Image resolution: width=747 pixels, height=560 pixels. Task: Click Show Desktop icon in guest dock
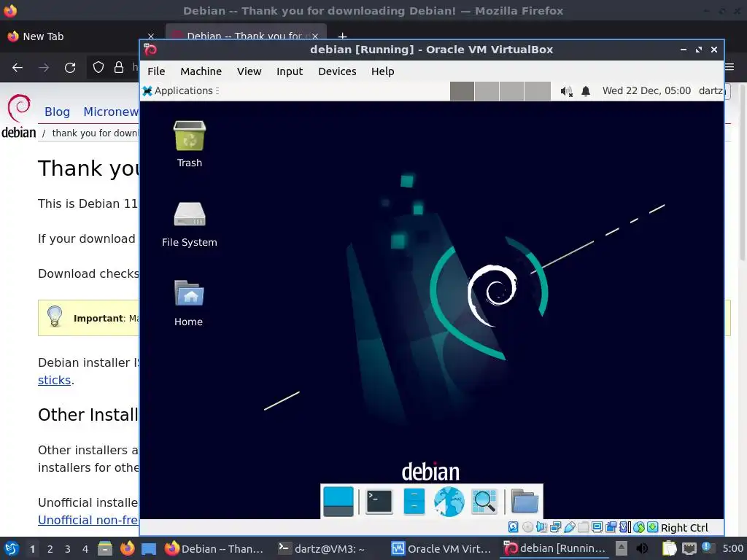338,502
